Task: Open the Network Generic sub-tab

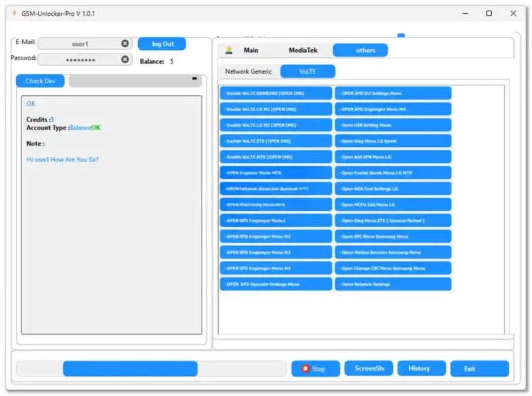Action: [x=249, y=71]
